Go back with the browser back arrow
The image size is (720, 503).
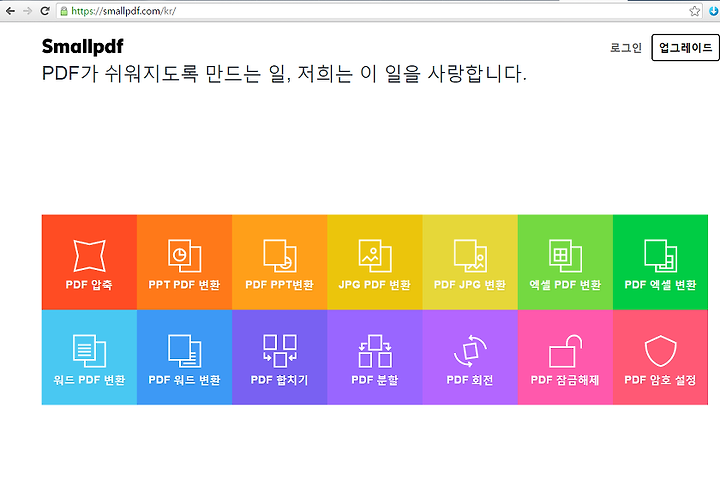pyautogui.click(x=10, y=11)
